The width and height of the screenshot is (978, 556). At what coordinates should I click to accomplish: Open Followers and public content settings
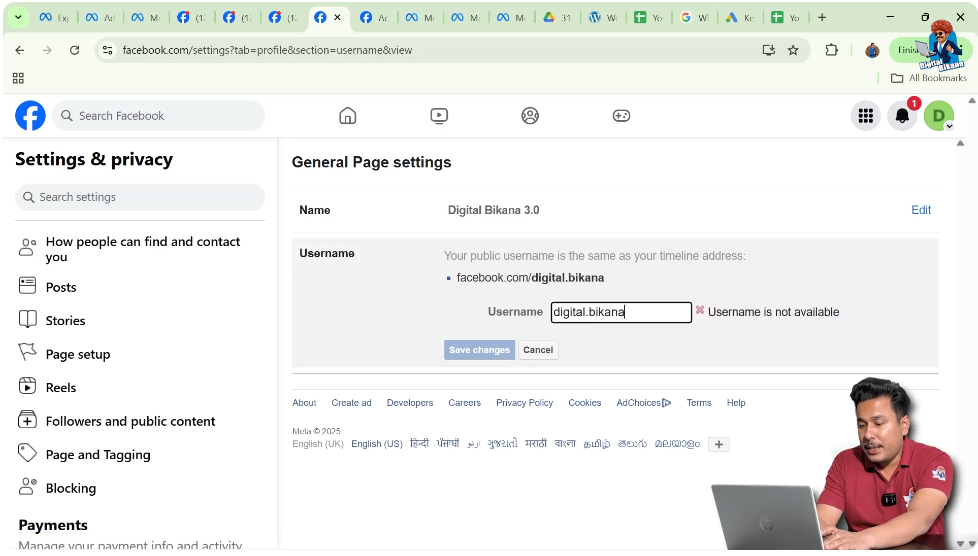pos(140,421)
